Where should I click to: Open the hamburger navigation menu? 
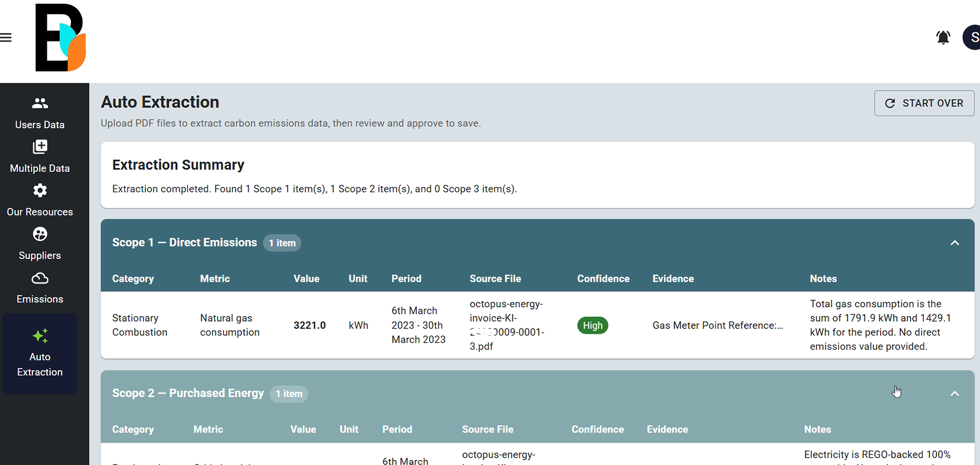pos(6,38)
